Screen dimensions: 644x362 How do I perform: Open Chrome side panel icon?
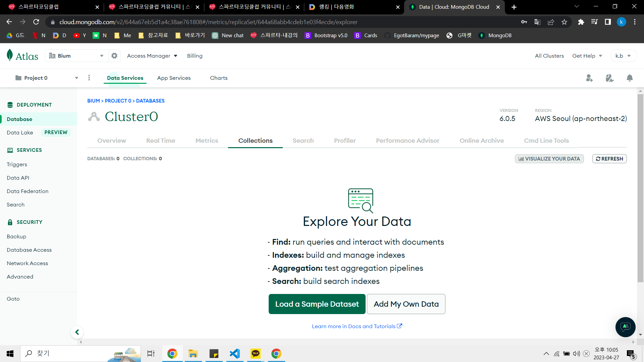pyautogui.click(x=608, y=22)
